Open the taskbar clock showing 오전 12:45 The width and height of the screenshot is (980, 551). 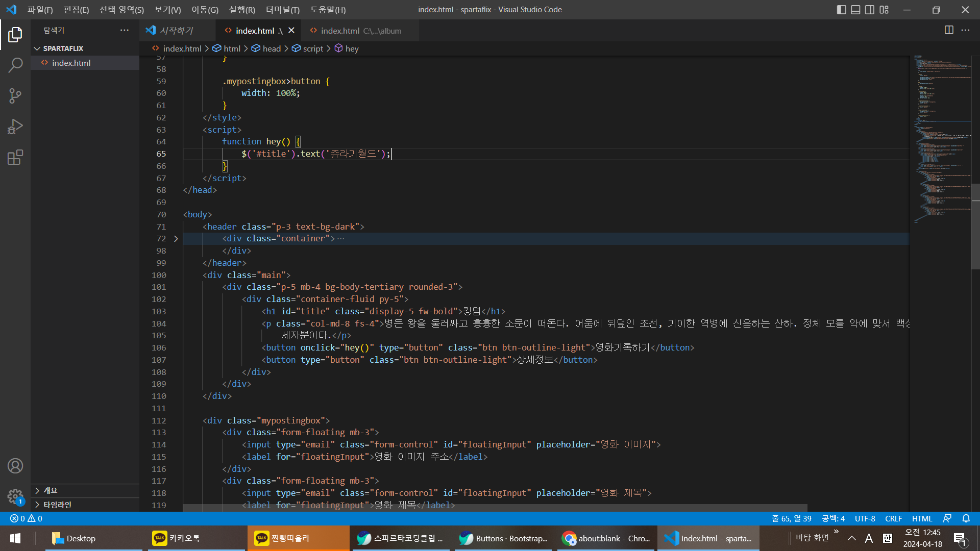922,538
